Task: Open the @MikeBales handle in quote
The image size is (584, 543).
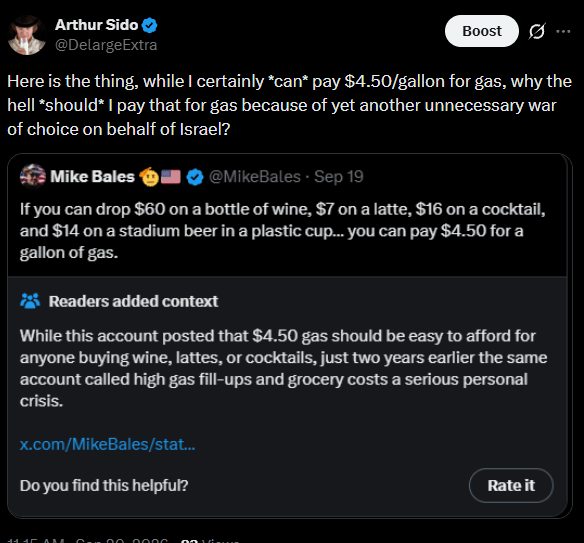Action: 255,177
